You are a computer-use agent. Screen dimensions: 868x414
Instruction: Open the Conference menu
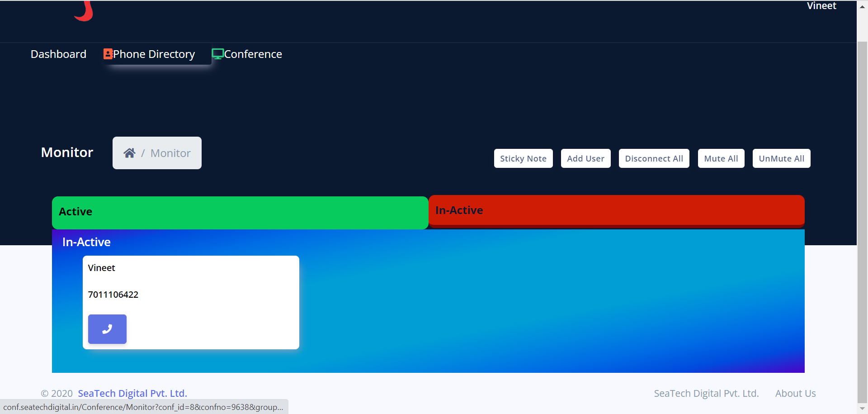253,54
